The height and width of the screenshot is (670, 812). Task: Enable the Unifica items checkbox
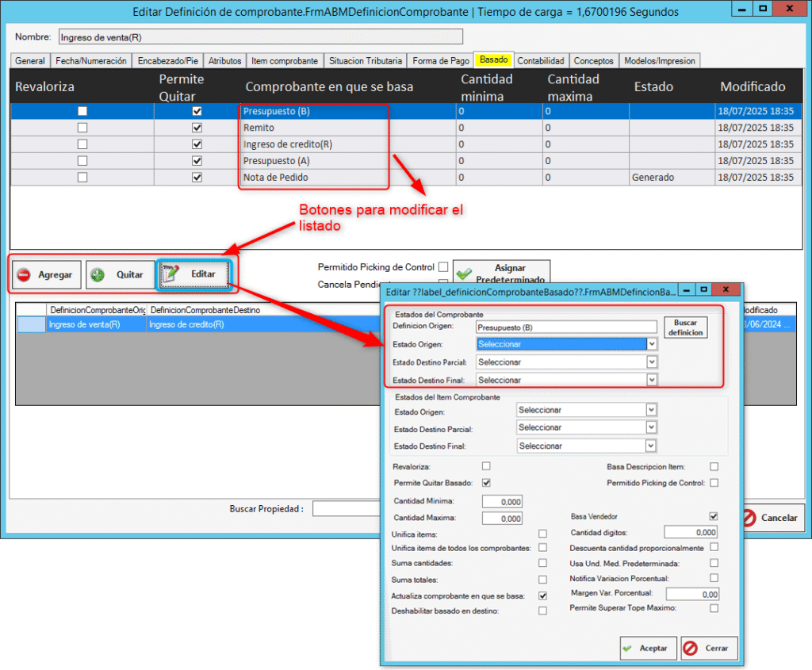[x=542, y=534]
